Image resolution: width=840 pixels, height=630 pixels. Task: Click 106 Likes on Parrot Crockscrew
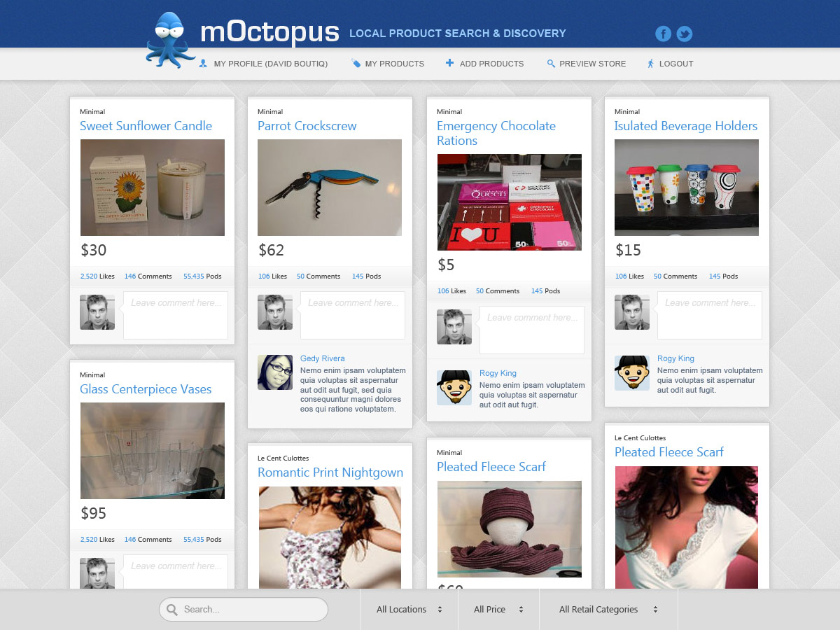(x=272, y=276)
